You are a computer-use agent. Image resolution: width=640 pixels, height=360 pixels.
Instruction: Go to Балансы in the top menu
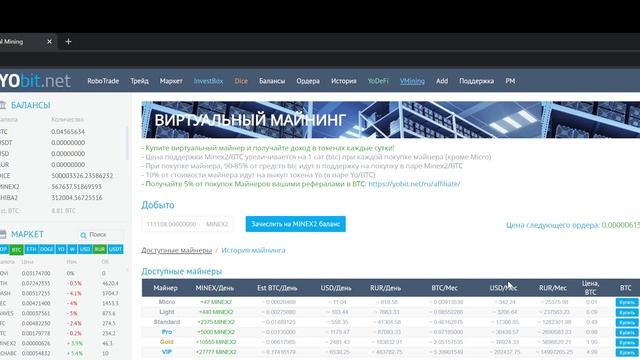click(272, 81)
